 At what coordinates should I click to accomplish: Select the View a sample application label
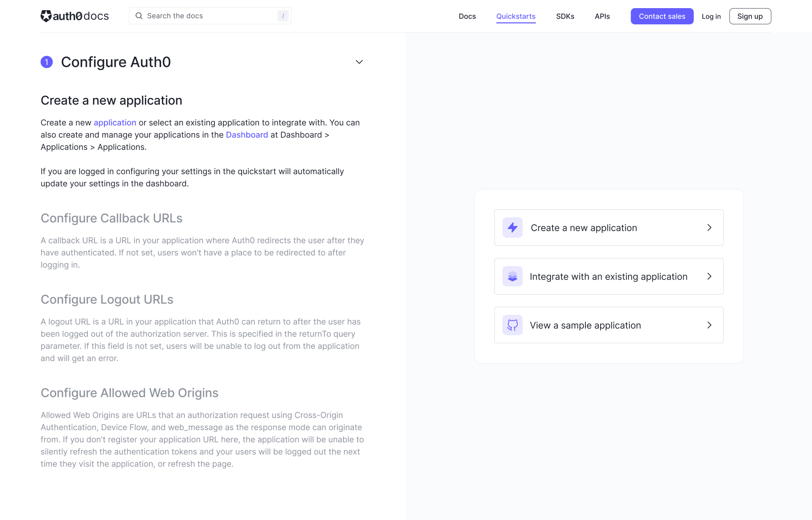click(x=585, y=325)
